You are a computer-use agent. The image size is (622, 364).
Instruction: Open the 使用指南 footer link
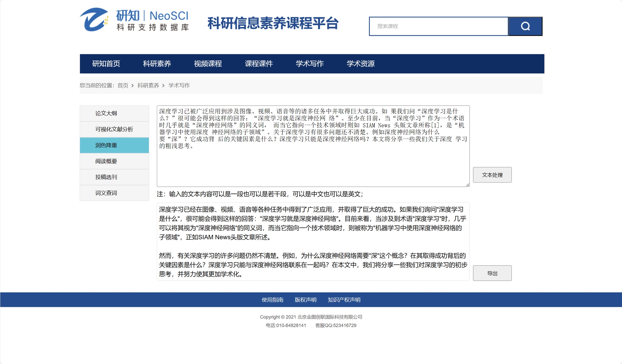coord(272,300)
